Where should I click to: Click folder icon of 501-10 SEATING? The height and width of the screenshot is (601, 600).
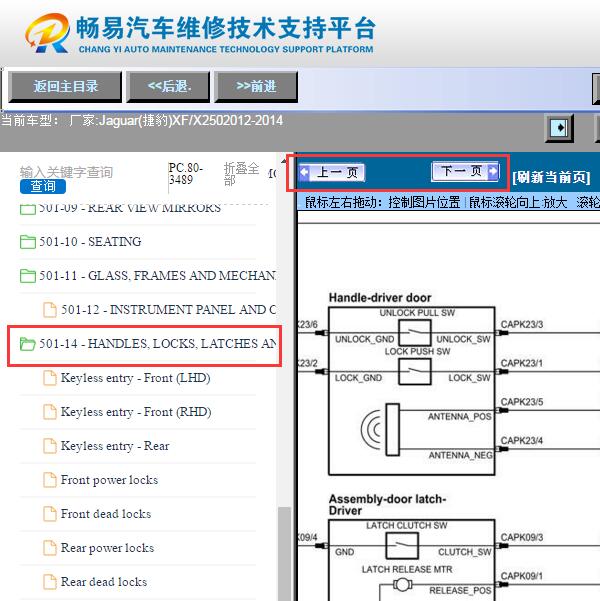pos(28,242)
